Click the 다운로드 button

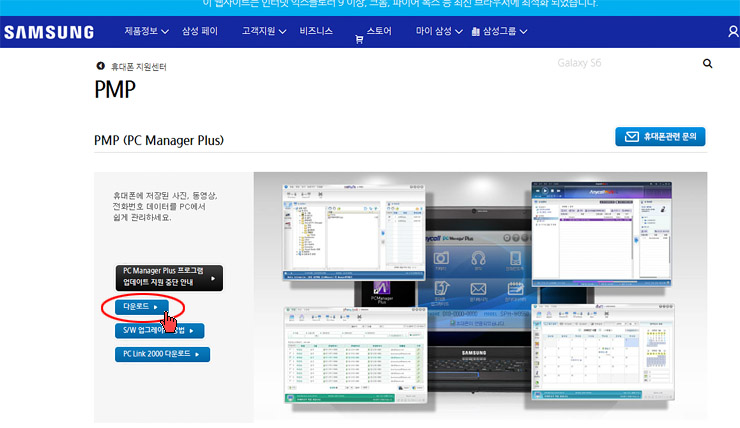142,307
